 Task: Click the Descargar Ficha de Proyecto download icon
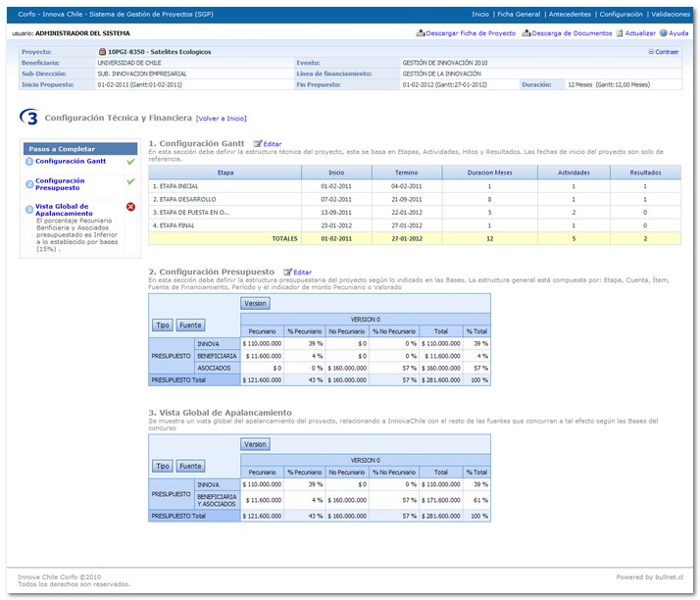click(420, 33)
